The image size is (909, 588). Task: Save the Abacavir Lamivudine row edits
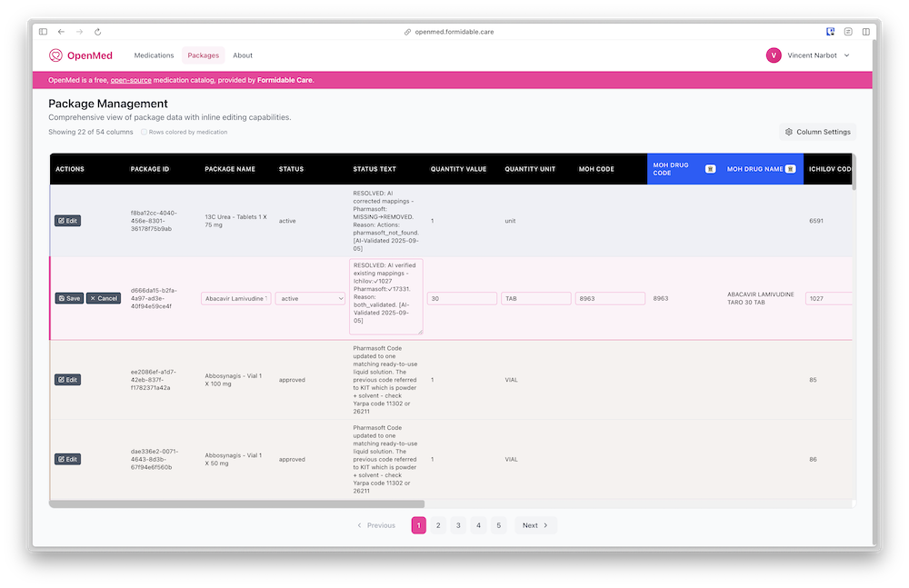click(69, 297)
